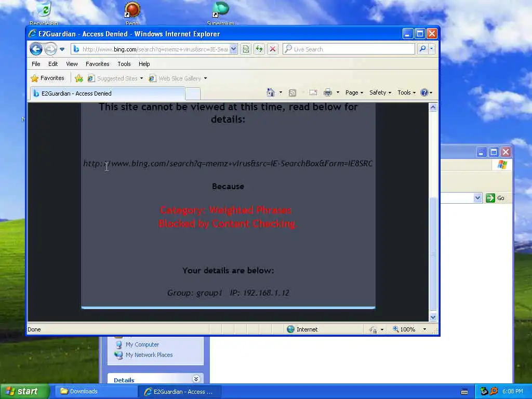This screenshot has width=532, height=399.
Task: Open recent pages dropdown beside Forward button
Action: (62, 49)
